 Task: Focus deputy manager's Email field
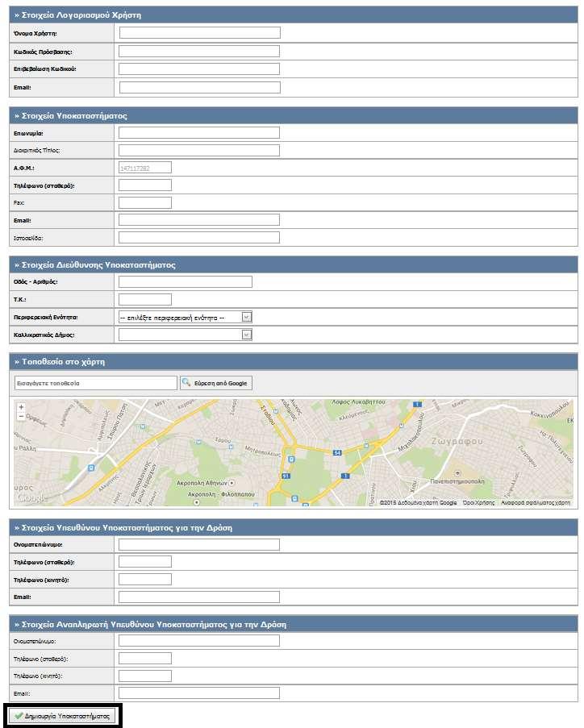pyautogui.click(x=199, y=693)
